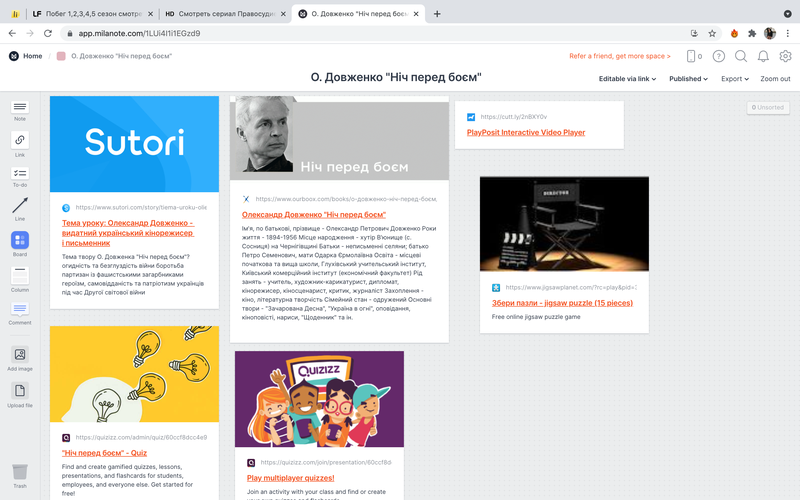Open the help question mark icon
Screen dimensions: 800x500
(719, 56)
